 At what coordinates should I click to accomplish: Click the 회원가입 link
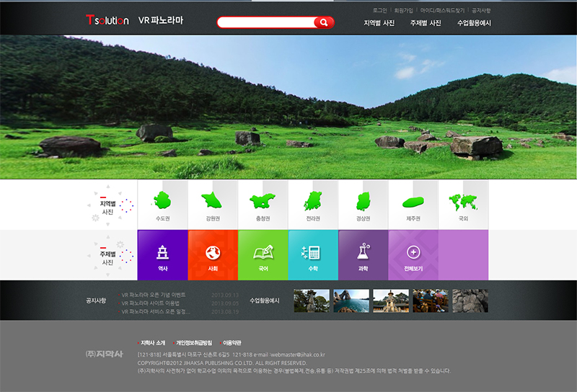(403, 11)
